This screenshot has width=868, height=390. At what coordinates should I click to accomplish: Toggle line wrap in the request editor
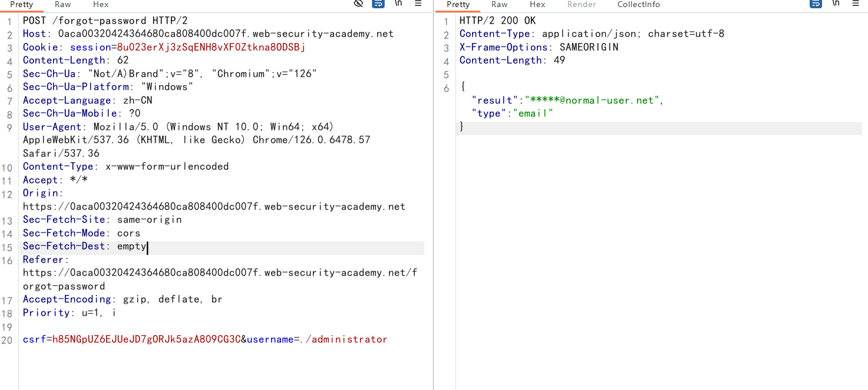point(378,4)
